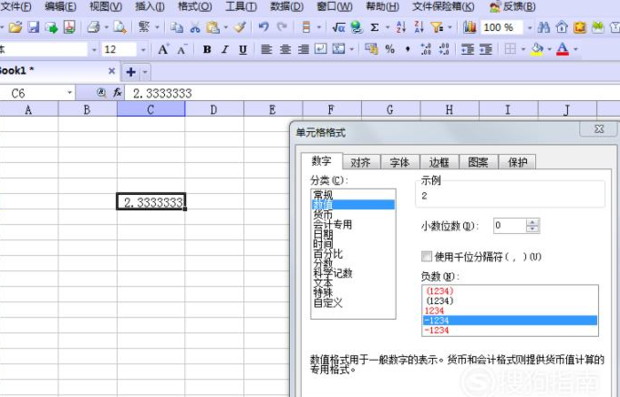Viewport: 620px width, 397px height.
Task: Toggle center text alignment
Action: 285,49
